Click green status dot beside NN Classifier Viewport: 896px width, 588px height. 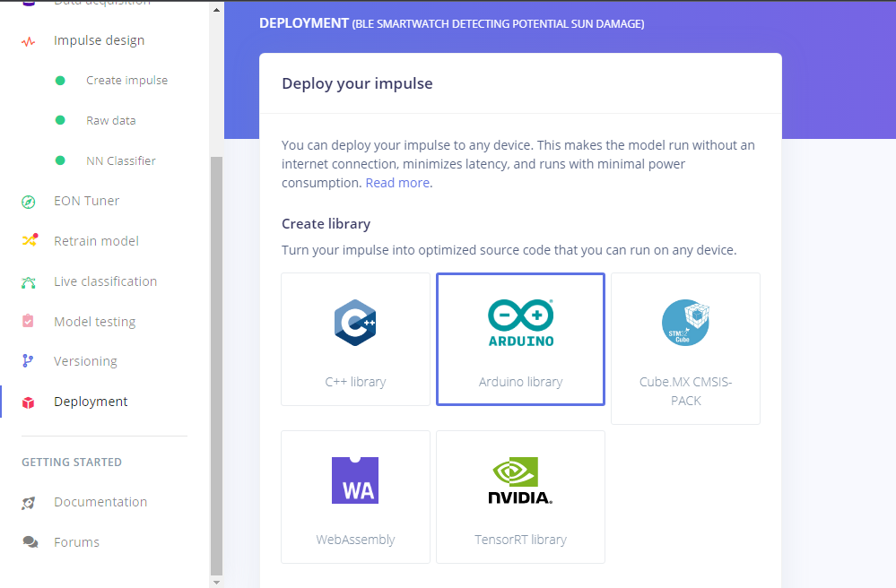[60, 160]
